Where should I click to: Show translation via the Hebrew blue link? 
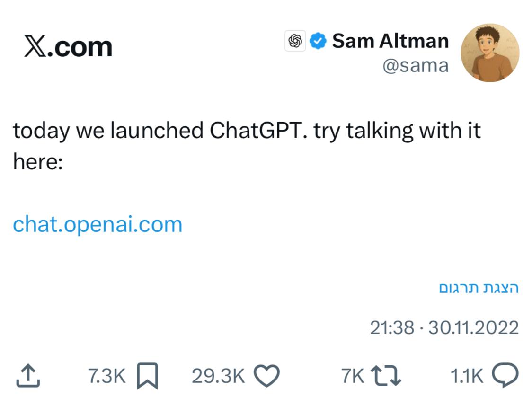click(x=479, y=288)
